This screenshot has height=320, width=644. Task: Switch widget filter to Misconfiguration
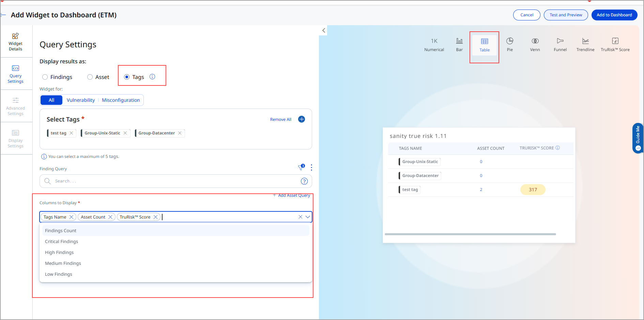coord(121,100)
